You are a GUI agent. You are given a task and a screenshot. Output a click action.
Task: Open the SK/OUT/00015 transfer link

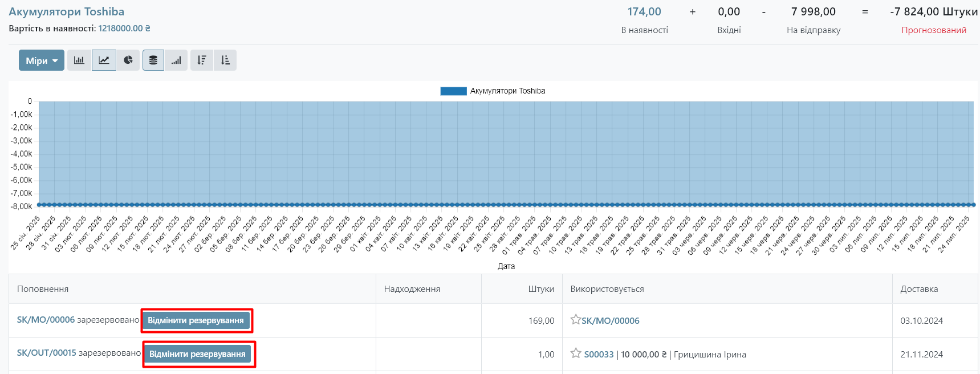[46, 353]
